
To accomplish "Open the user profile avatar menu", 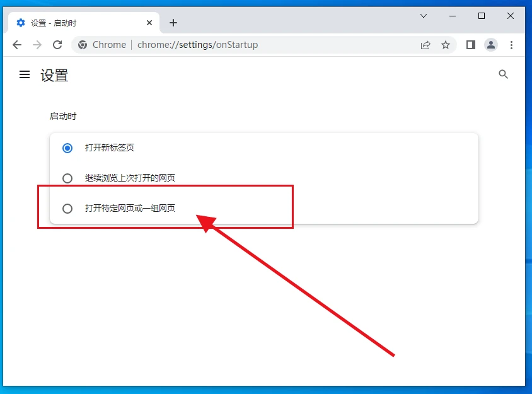I will pos(490,45).
